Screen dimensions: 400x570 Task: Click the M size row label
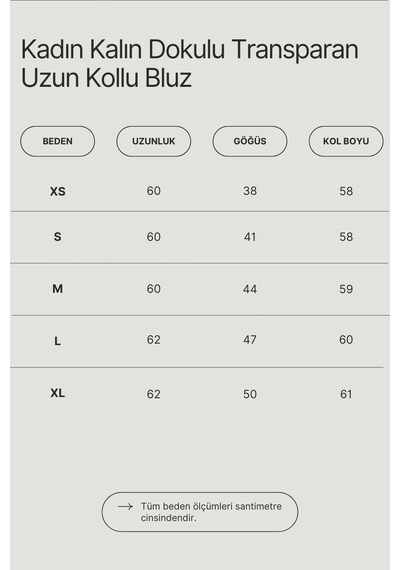pyautogui.click(x=57, y=289)
